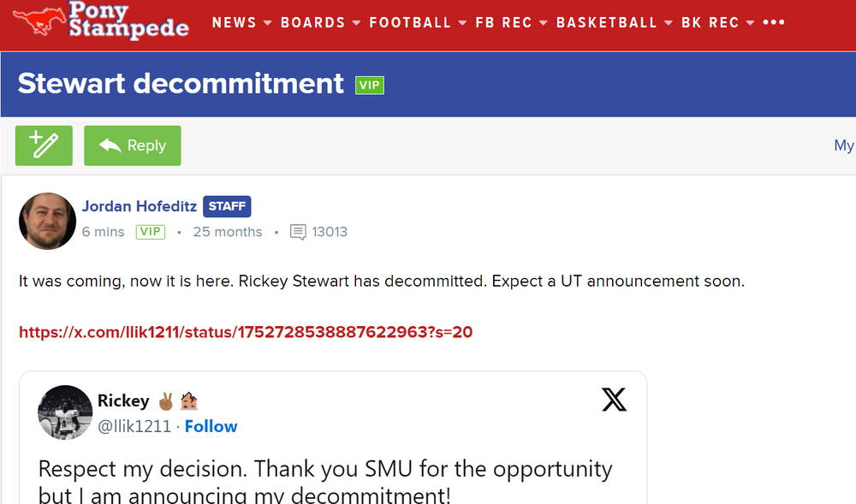Expand the BOARDS dropdown menu
The image size is (856, 504).
320,23
